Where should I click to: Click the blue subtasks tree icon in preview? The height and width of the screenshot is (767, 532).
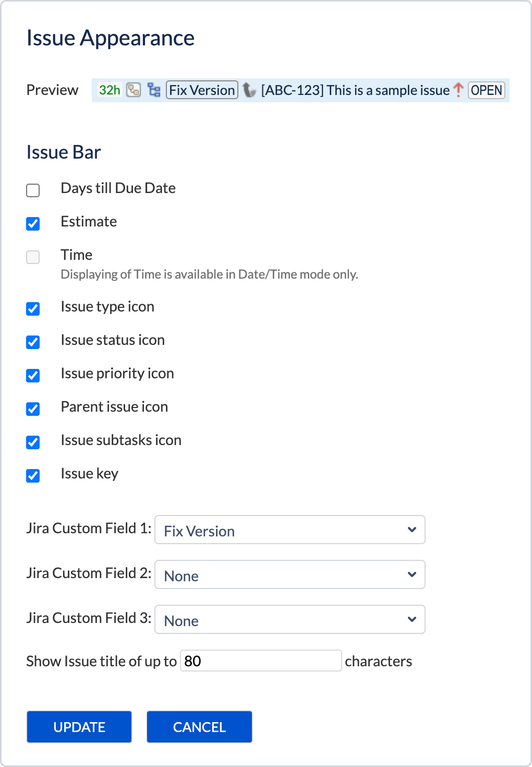154,90
